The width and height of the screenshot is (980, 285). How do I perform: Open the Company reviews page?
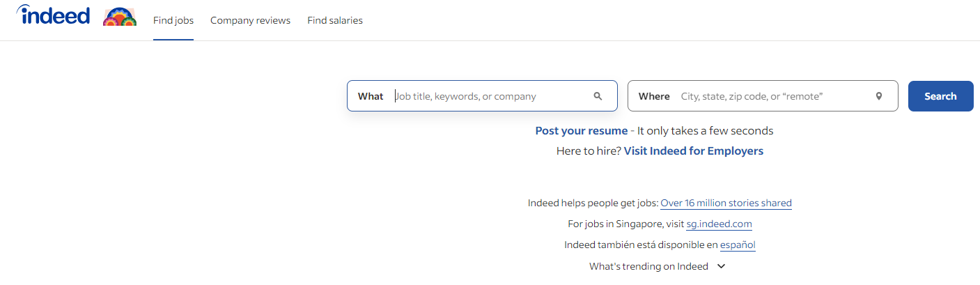coord(250,20)
